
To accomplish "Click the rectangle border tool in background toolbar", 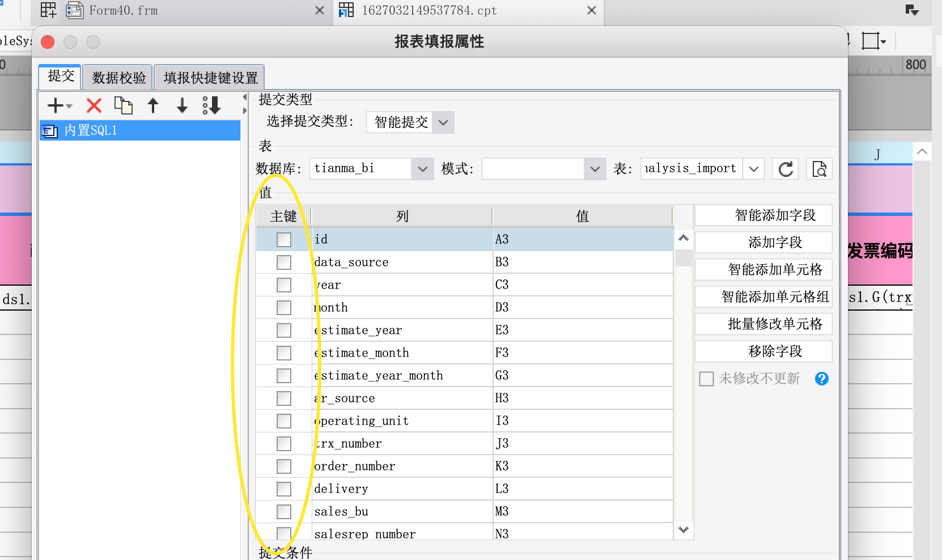I will [x=870, y=41].
